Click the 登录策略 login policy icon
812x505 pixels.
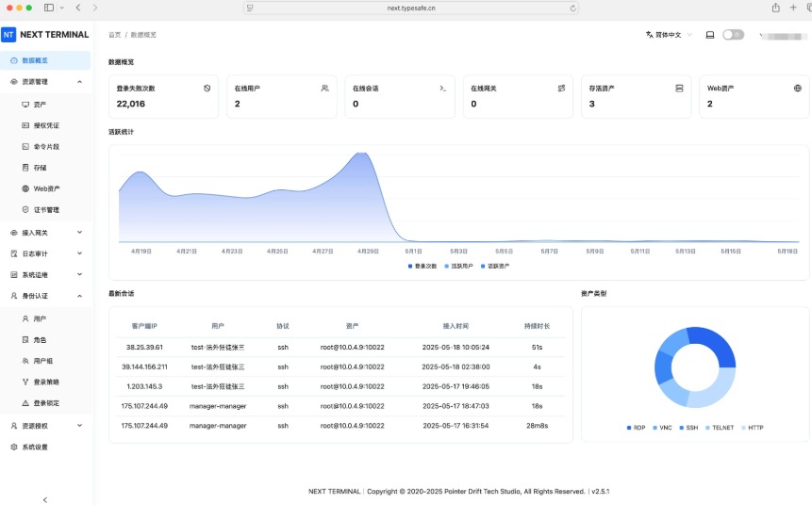pyautogui.click(x=25, y=382)
